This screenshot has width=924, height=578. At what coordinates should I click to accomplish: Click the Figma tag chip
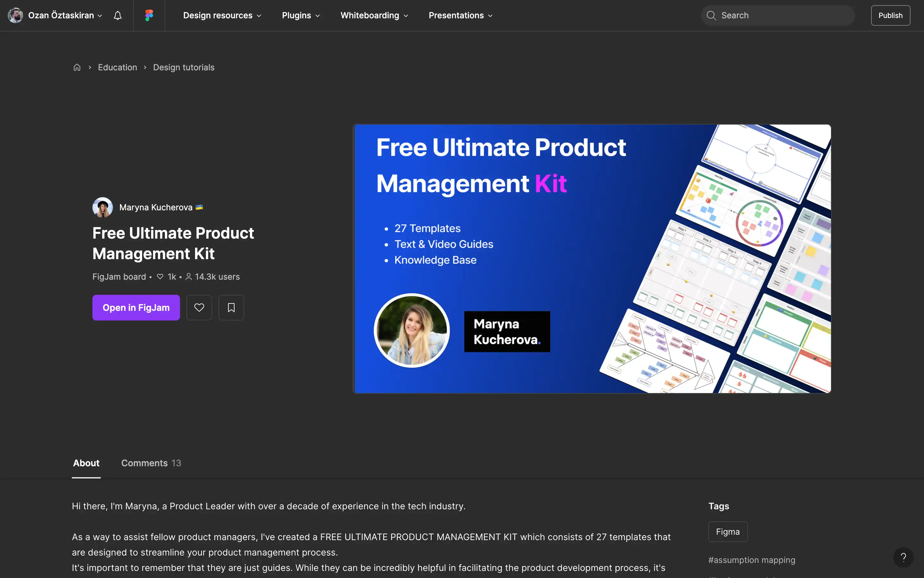[x=728, y=531]
